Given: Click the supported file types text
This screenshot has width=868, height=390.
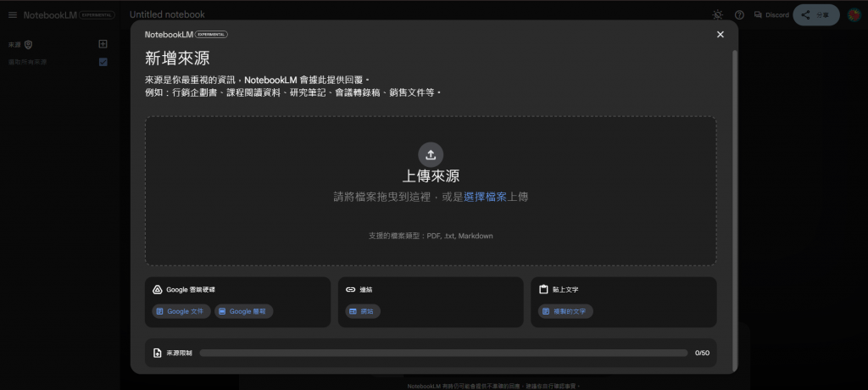Looking at the screenshot, I should click(x=431, y=236).
